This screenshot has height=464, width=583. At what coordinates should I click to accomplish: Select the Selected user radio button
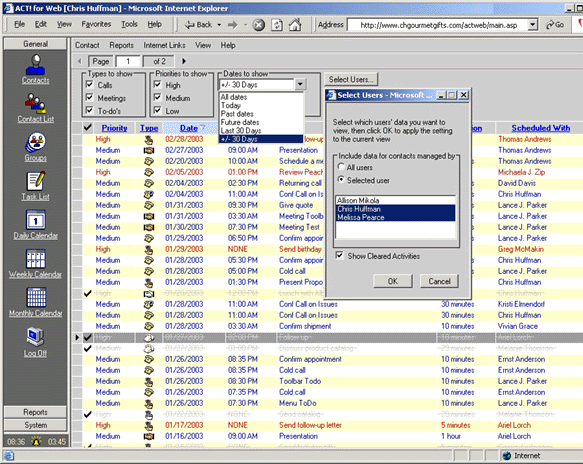pyautogui.click(x=341, y=180)
